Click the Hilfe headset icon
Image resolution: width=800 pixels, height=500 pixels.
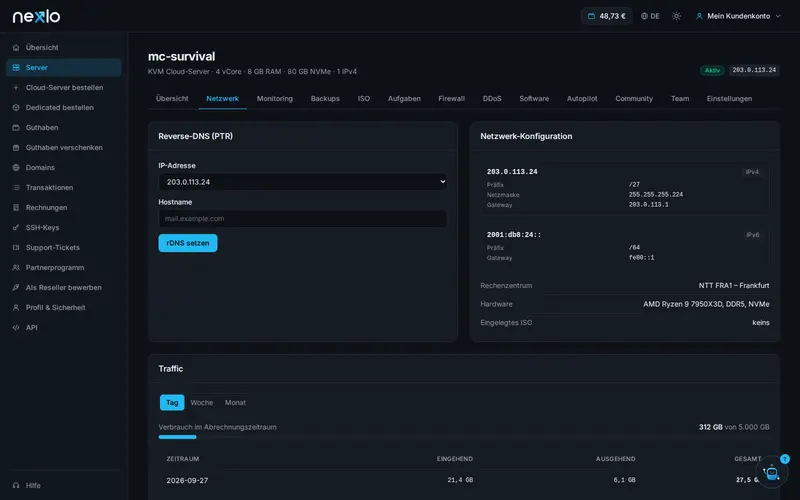pos(16,485)
